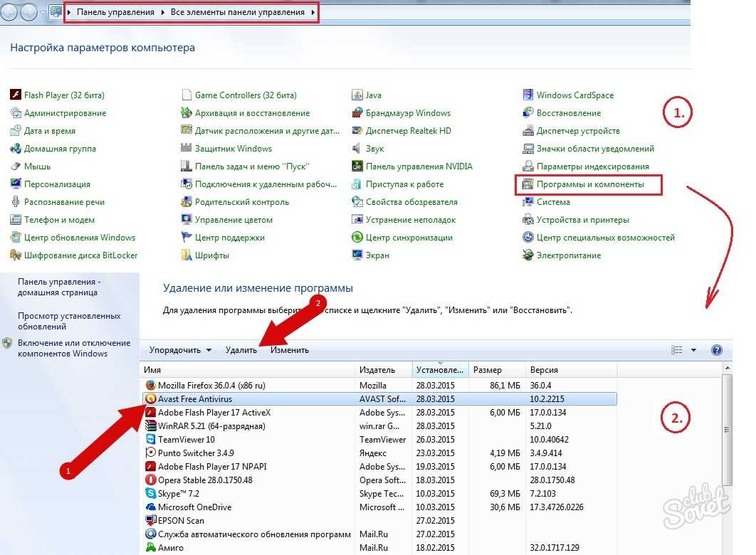756x555 pixels.
Task: Open the Панель управления NVIDIA icon
Action: [x=357, y=166]
